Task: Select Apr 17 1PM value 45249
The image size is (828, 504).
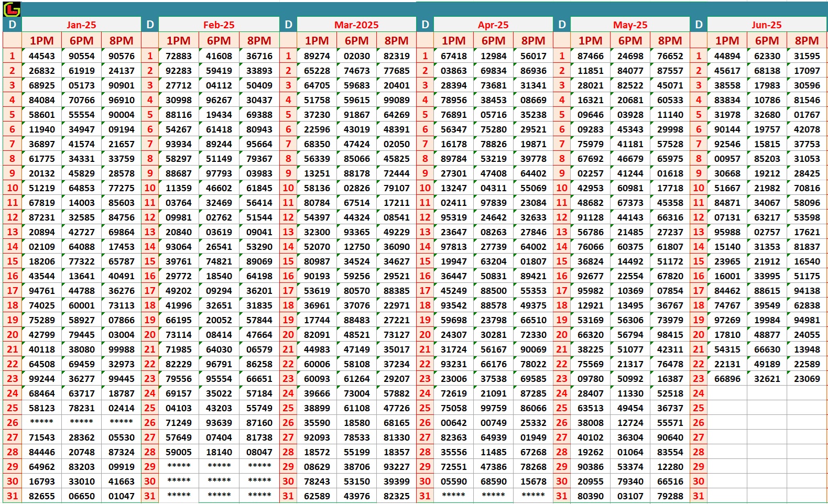Action: click(x=454, y=290)
